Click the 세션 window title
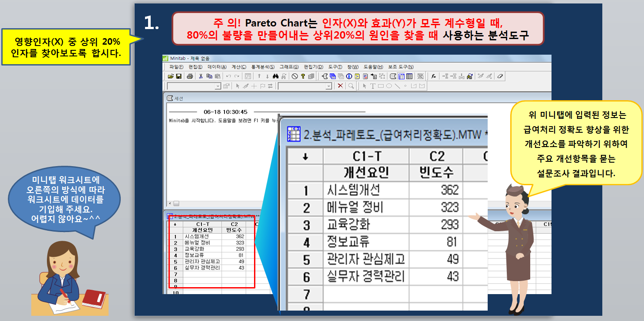 pos(178,98)
